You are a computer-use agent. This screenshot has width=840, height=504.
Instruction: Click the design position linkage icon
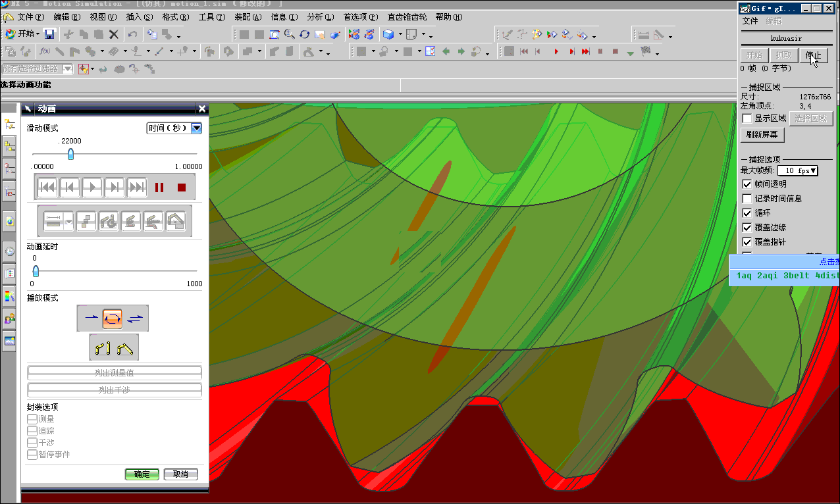[101, 347]
